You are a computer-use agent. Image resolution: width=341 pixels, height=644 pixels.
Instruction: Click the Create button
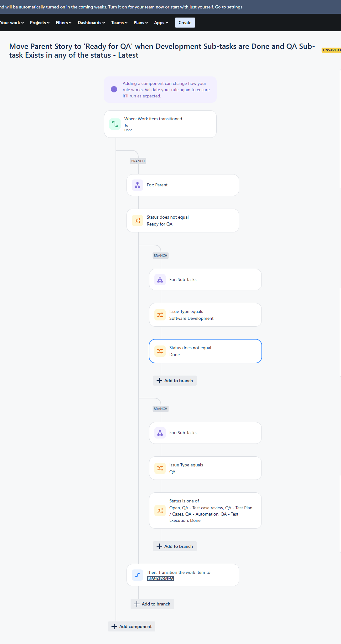(x=185, y=22)
